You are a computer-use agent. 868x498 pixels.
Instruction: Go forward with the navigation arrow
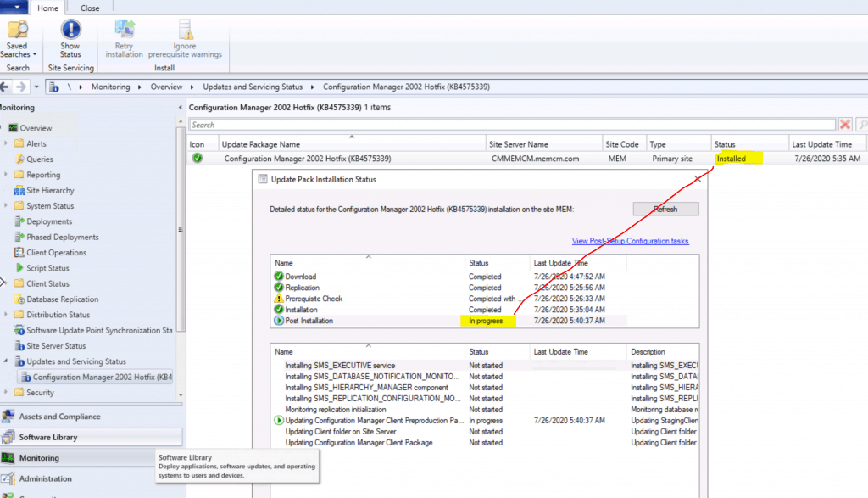21,87
